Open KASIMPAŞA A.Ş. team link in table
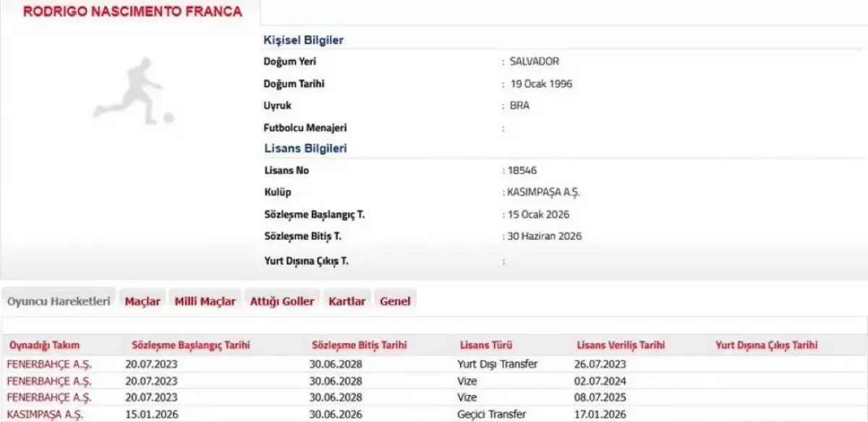 coord(45,414)
